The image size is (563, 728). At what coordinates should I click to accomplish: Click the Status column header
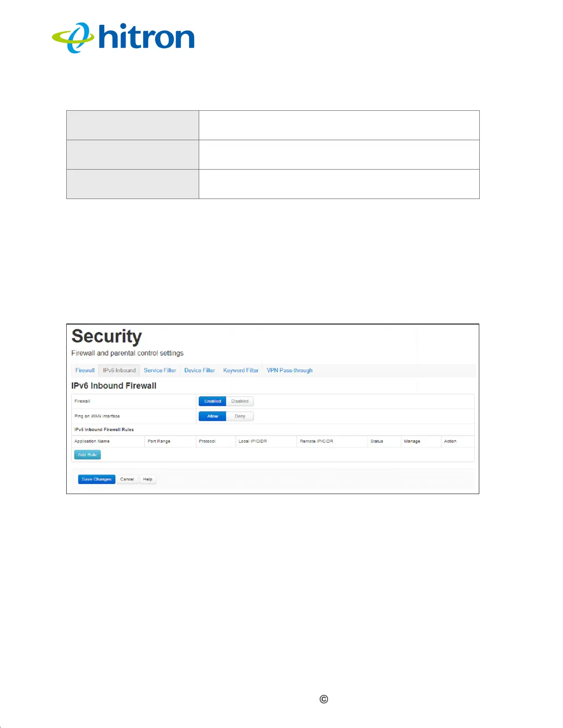pos(377,441)
